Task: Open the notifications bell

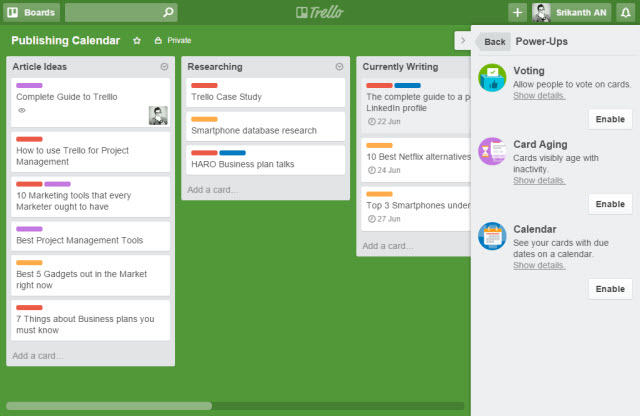Action: (x=625, y=12)
